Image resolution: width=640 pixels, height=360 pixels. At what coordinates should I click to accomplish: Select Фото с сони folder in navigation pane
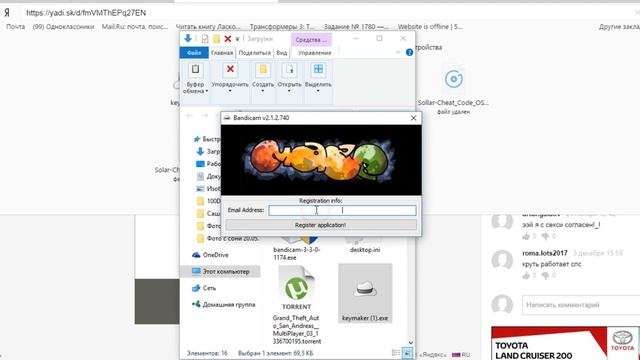227,238
